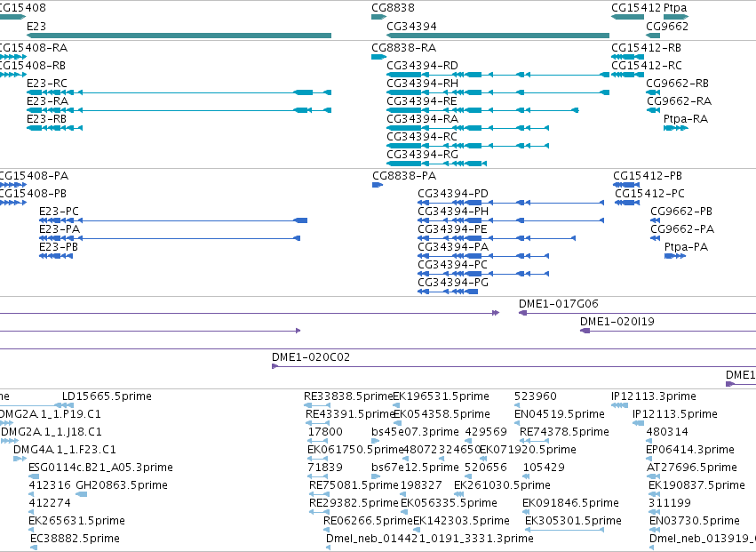Click EST DMG2A.1_1.P19.C1
Image resolution: width=756 pixels, height=552 pixels.
pos(50,414)
